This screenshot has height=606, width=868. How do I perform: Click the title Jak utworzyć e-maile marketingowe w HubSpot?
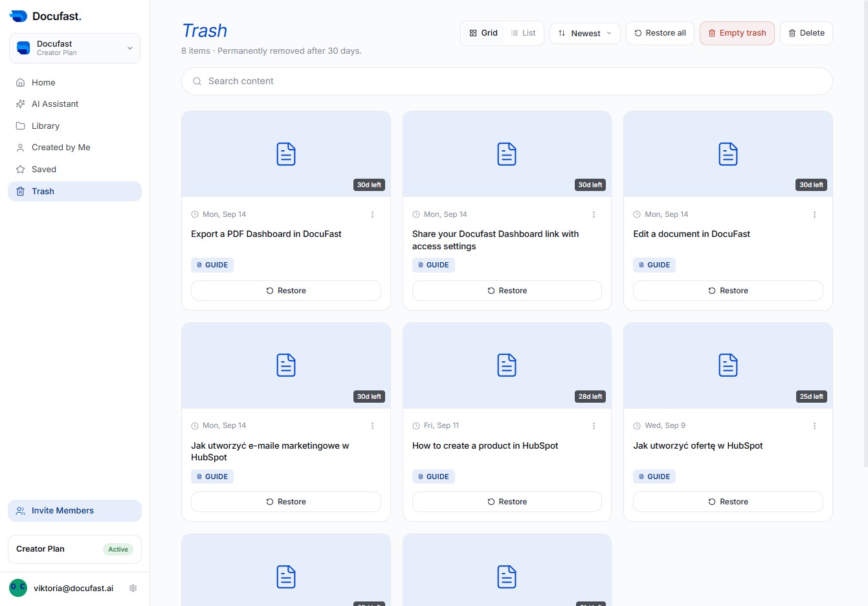pos(270,451)
